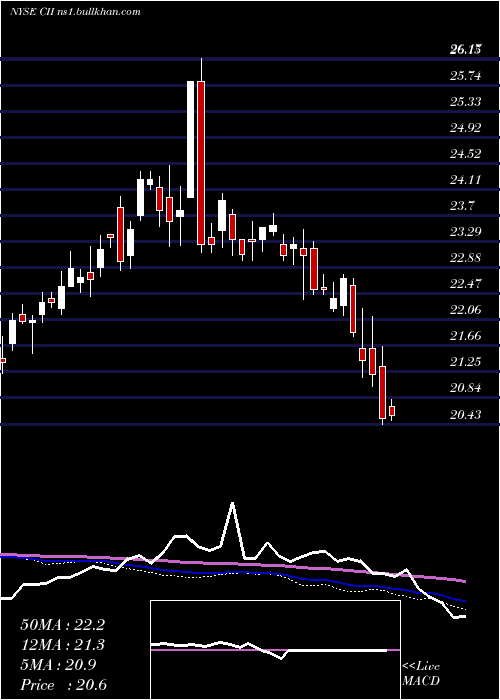Click the 12MA : 21.3 readout
Image resolution: width=500 pixels, height=700 pixels.
[62, 645]
